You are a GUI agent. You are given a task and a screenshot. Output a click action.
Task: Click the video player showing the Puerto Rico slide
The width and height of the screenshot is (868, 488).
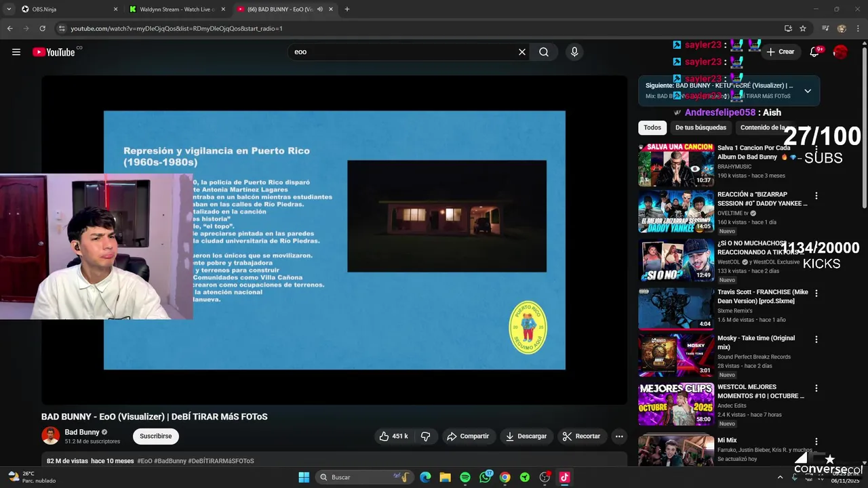click(x=334, y=240)
